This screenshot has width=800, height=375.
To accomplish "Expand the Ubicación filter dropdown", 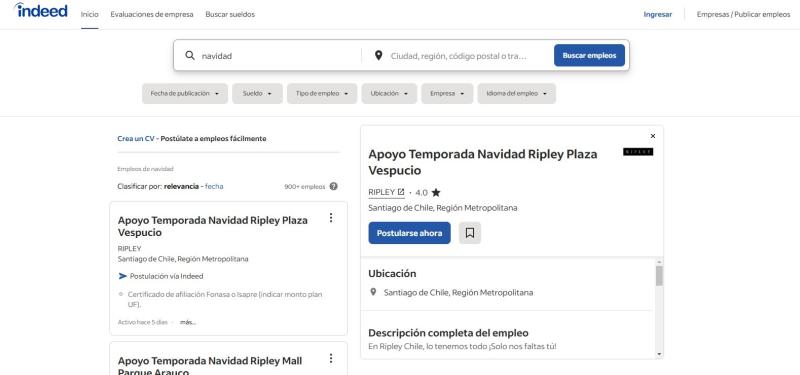I will [389, 93].
